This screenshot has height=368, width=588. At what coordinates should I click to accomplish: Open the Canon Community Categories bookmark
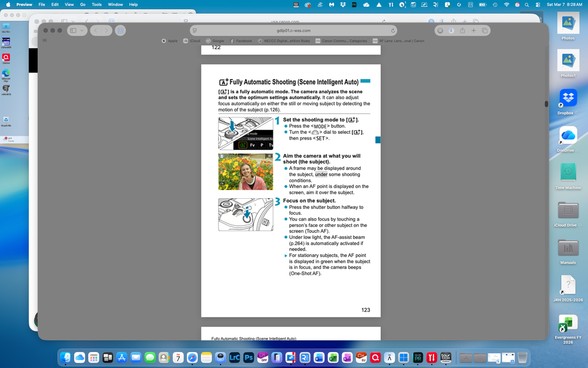341,41
